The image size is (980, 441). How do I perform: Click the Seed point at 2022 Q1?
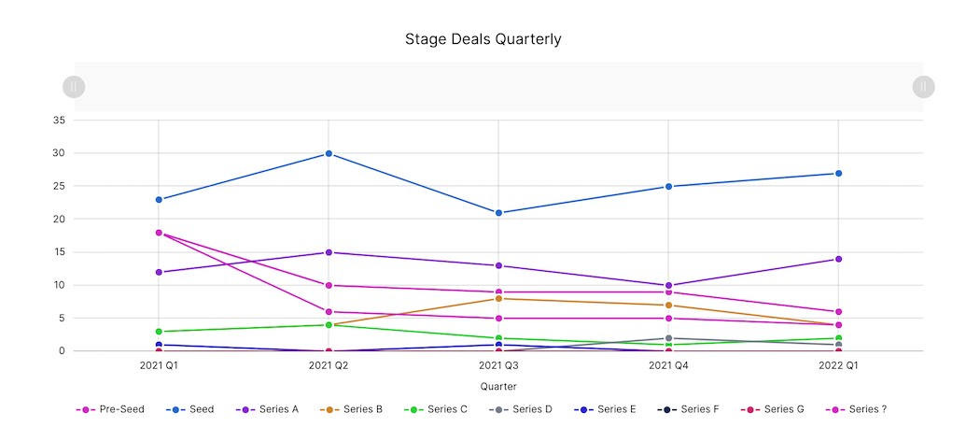click(838, 174)
